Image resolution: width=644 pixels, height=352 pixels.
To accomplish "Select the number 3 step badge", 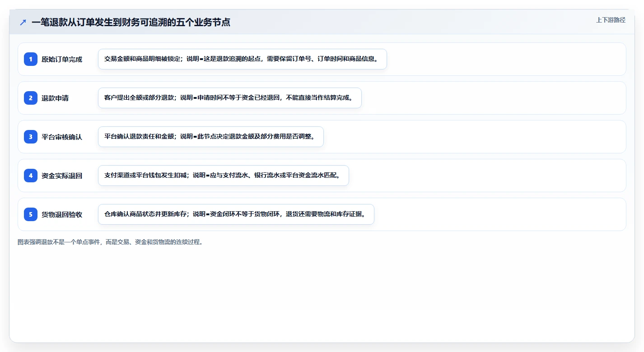I will click(x=31, y=137).
